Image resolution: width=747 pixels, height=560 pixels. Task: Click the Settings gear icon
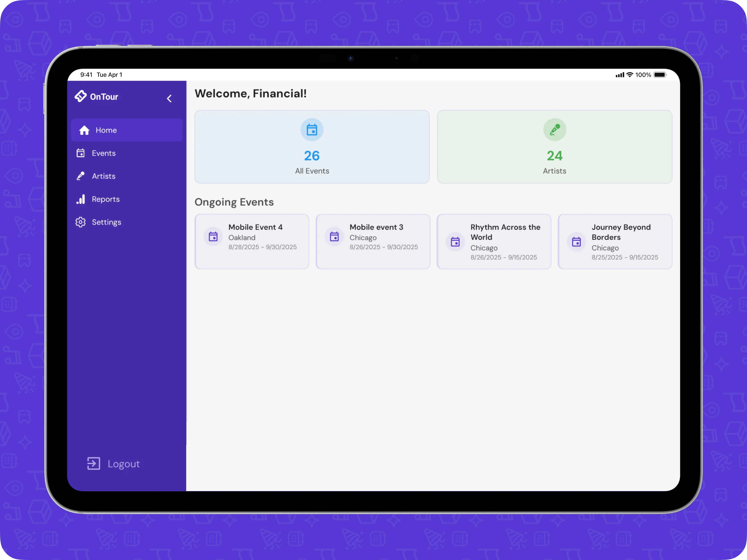[80, 222]
